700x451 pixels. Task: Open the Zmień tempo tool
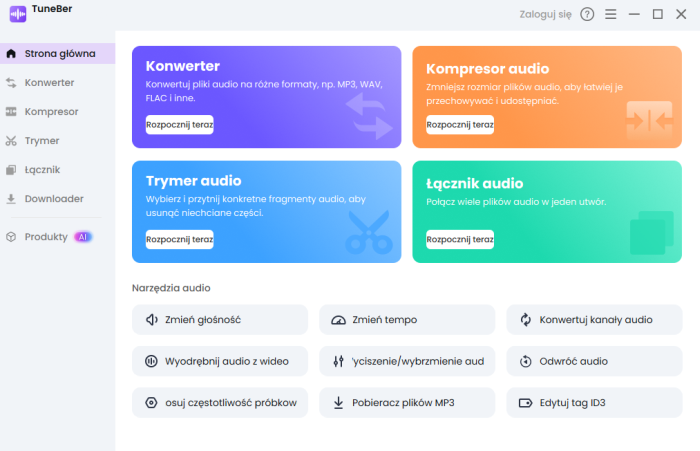point(407,320)
